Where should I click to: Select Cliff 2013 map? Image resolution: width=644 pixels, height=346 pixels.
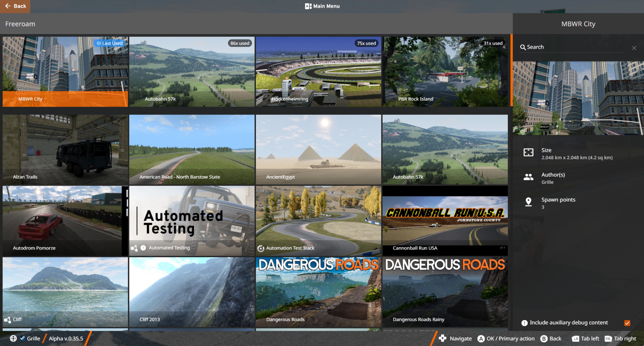192,292
